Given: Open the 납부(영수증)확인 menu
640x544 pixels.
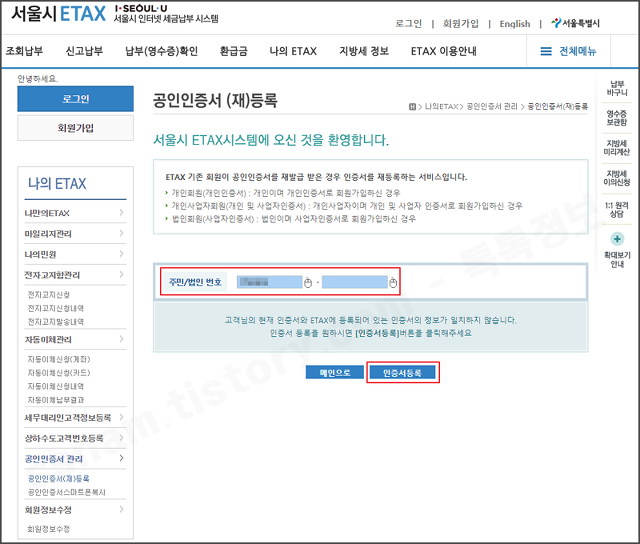Looking at the screenshot, I should 162,51.
